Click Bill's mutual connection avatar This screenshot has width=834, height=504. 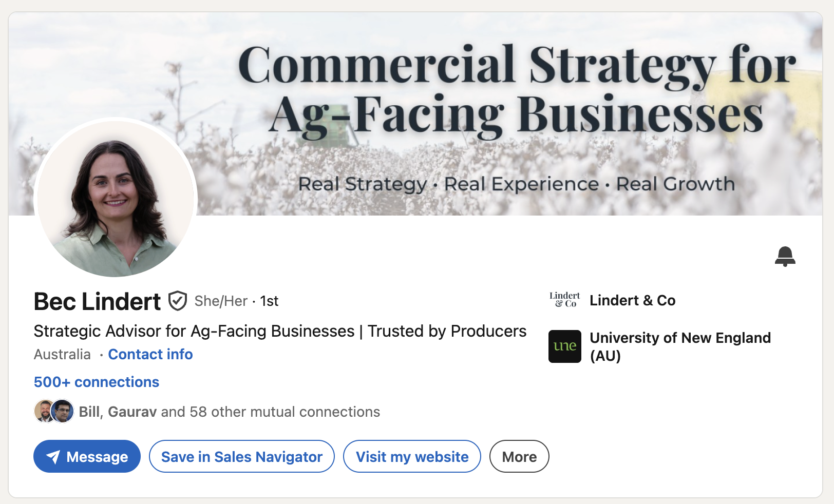pyautogui.click(x=44, y=411)
